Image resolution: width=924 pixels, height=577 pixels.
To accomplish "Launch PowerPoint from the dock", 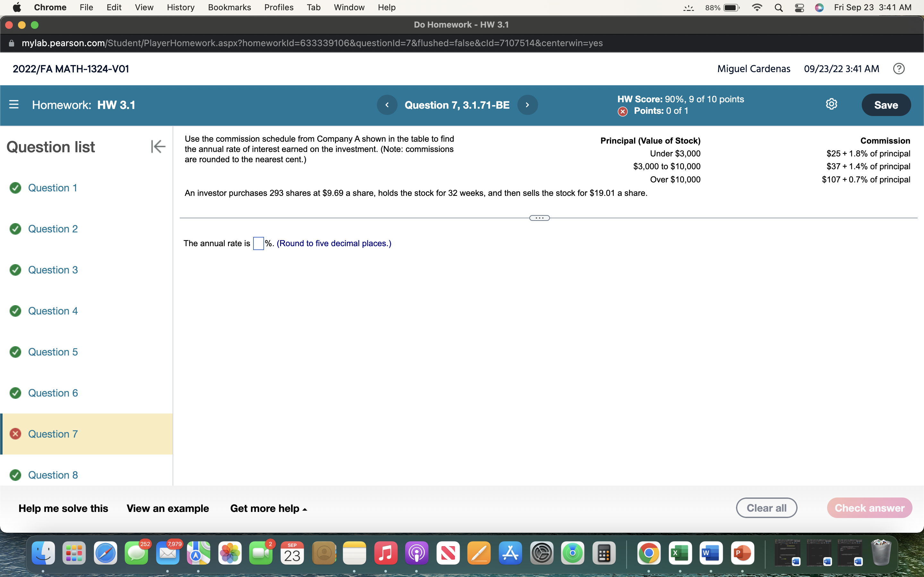I will (x=743, y=553).
